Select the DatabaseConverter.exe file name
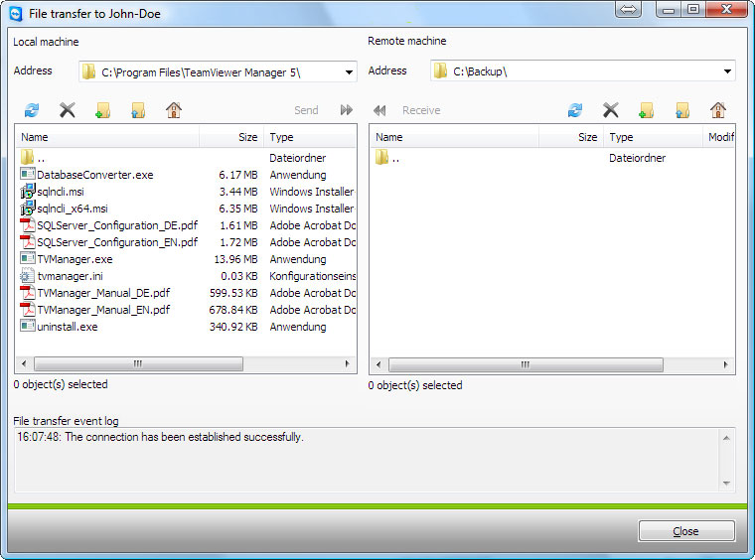 tap(95, 175)
